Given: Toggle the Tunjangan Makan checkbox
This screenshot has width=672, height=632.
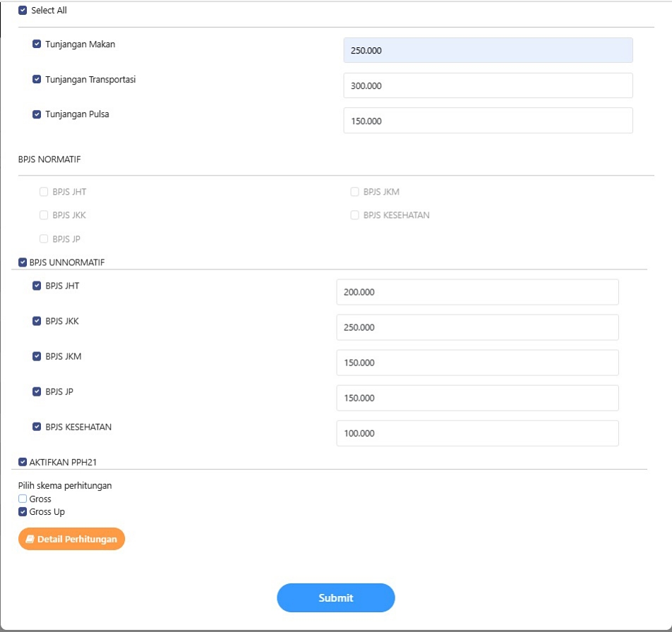Looking at the screenshot, I should tap(37, 44).
